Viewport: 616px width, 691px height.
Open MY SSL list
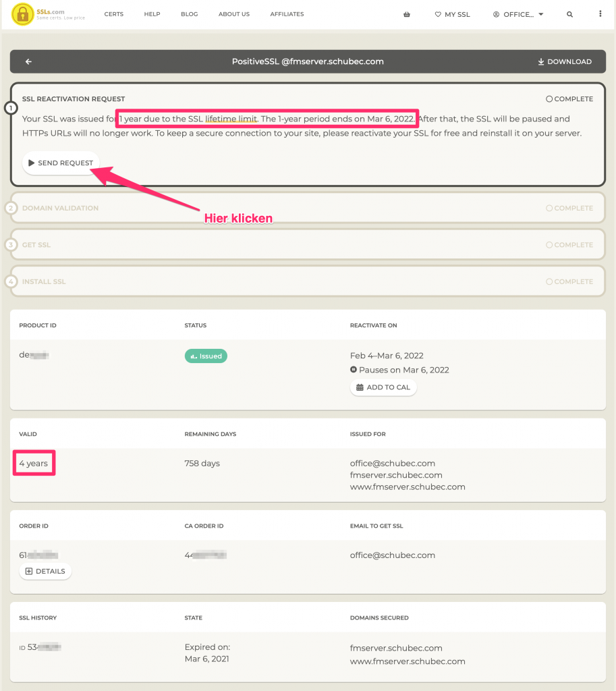[453, 15]
